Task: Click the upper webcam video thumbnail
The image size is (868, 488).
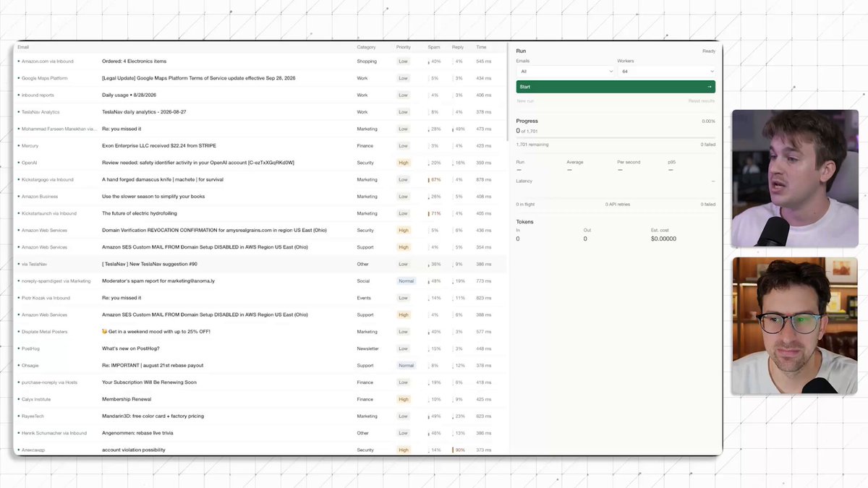Action: pos(795,179)
